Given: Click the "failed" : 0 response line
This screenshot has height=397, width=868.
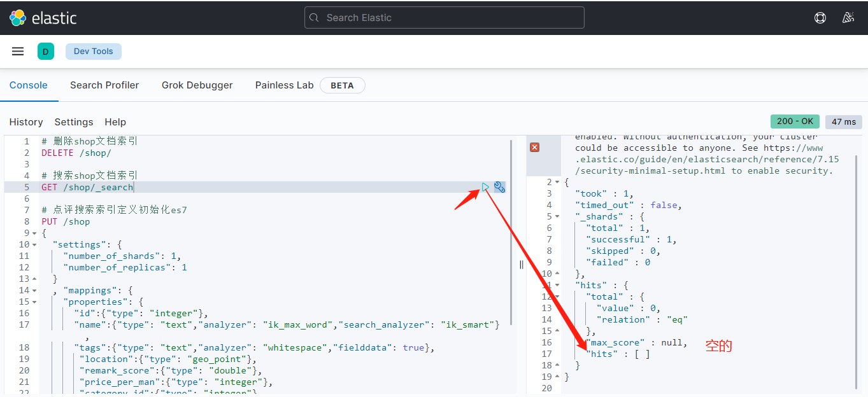Looking at the screenshot, I should [x=618, y=262].
